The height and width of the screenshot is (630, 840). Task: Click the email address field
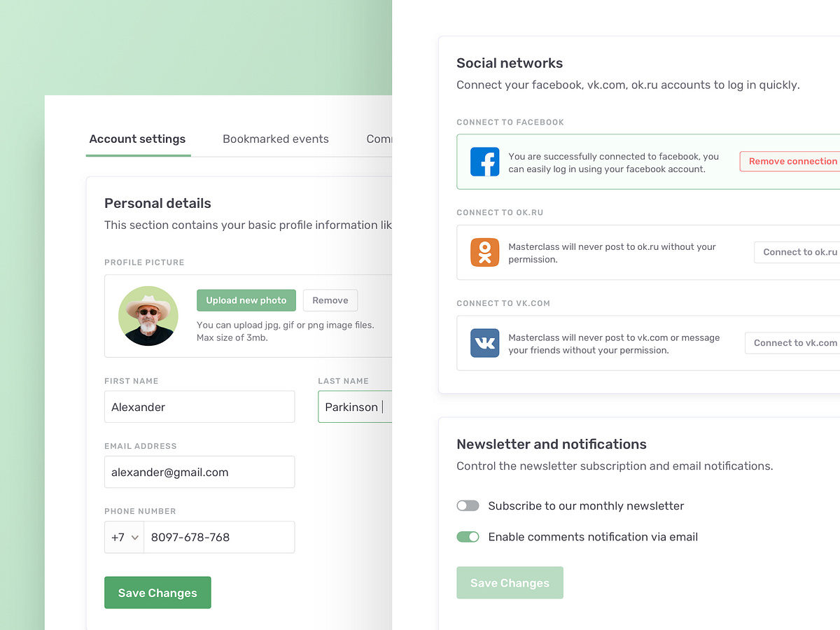click(x=199, y=472)
